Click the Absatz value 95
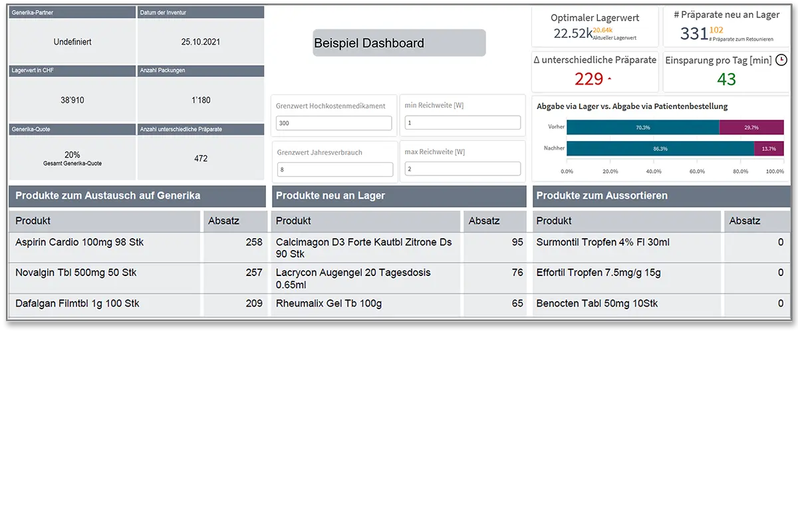 pos(517,242)
